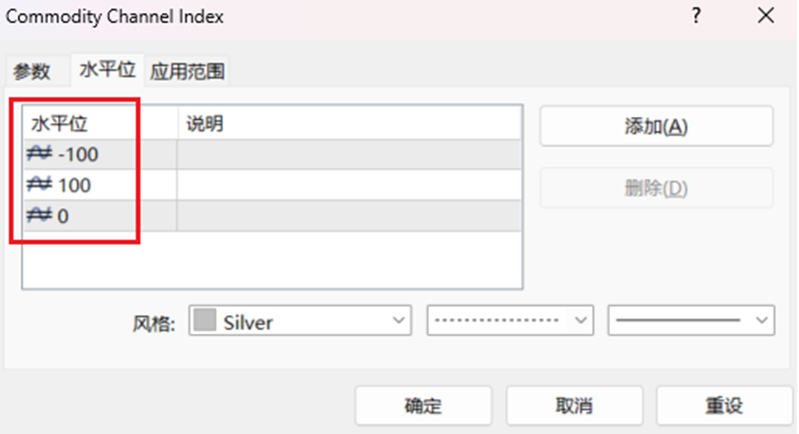This screenshot has width=799, height=434.
Task: Click the Silver color swatch
Action: (205, 321)
